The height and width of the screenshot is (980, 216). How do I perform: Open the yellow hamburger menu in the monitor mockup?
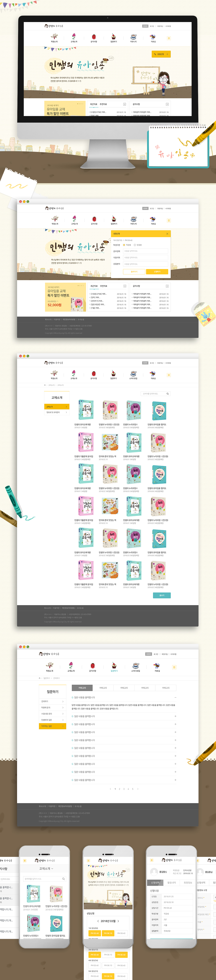169,38
